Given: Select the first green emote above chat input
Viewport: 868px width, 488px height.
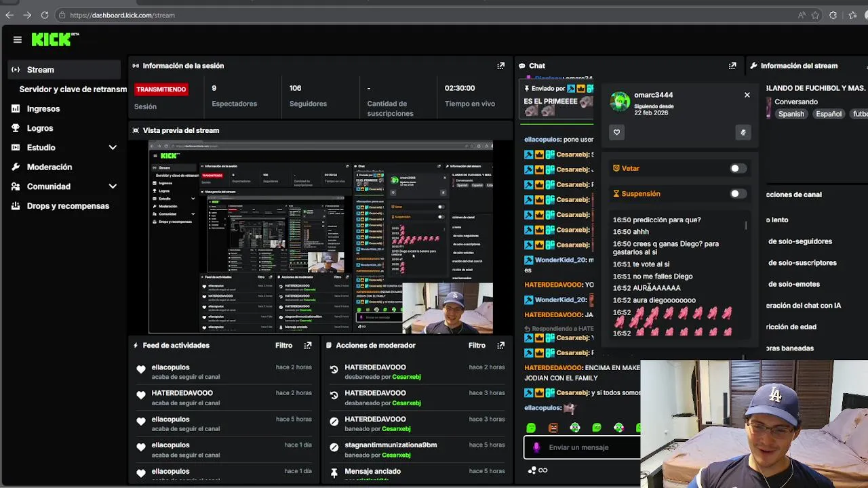Looking at the screenshot, I should click(x=531, y=428).
